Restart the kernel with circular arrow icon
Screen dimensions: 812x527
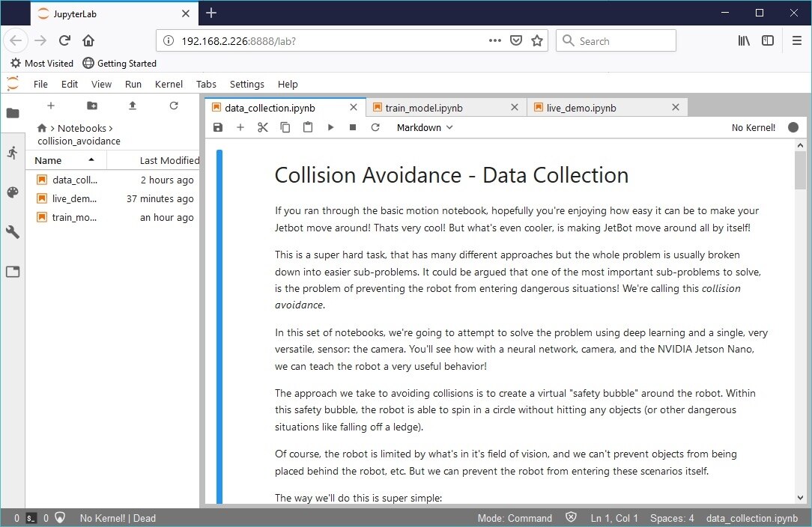[x=375, y=128]
